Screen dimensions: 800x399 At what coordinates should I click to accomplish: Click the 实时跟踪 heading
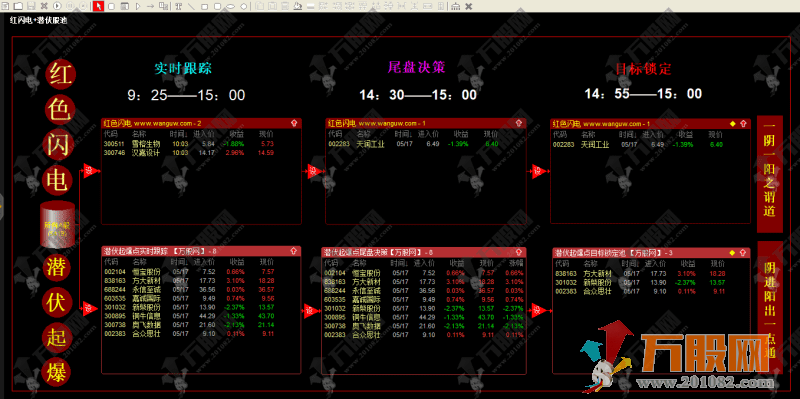click(183, 68)
